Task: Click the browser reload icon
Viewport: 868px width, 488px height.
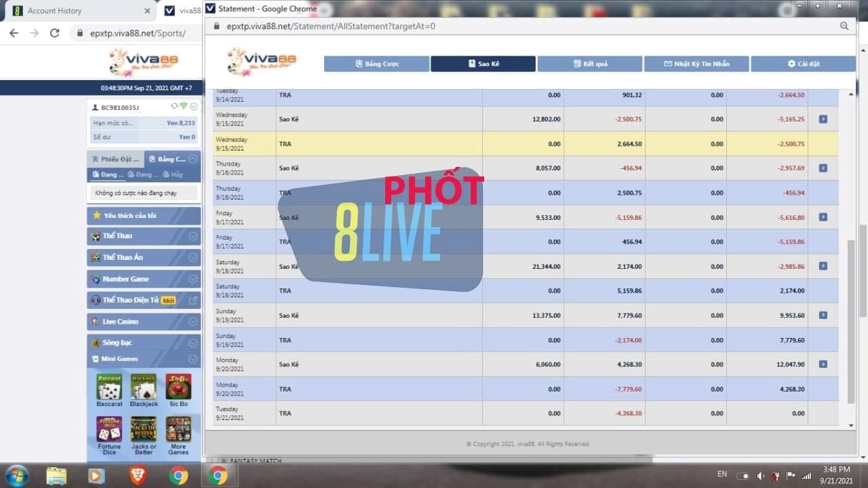Action: pyautogui.click(x=55, y=33)
